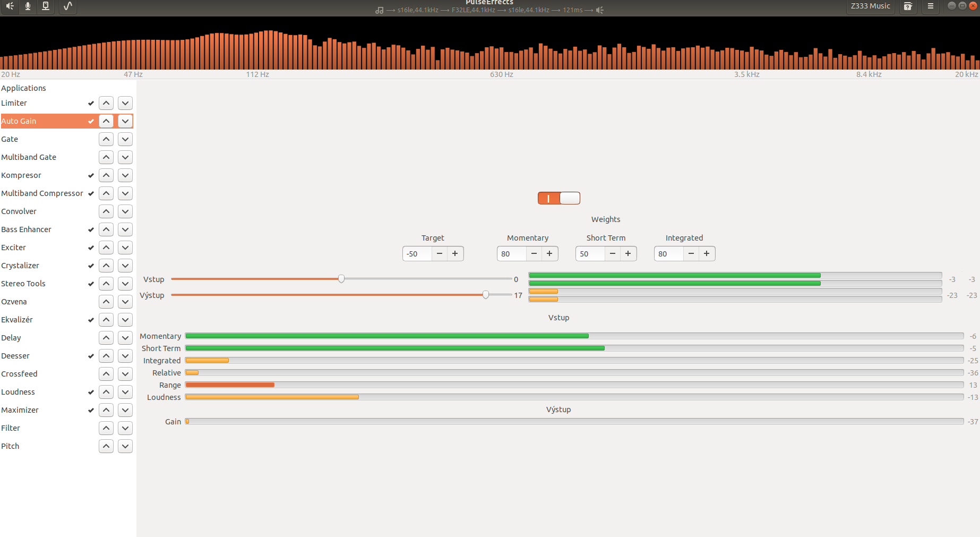Screen dimensions: 980x537
Task: Move Gate plugin down
Action: pyautogui.click(x=125, y=139)
